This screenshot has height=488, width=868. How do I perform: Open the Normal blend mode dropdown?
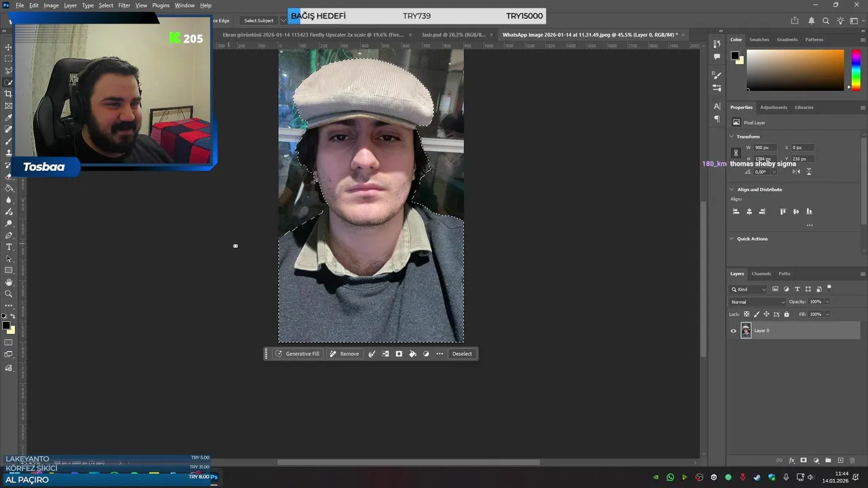(757, 302)
